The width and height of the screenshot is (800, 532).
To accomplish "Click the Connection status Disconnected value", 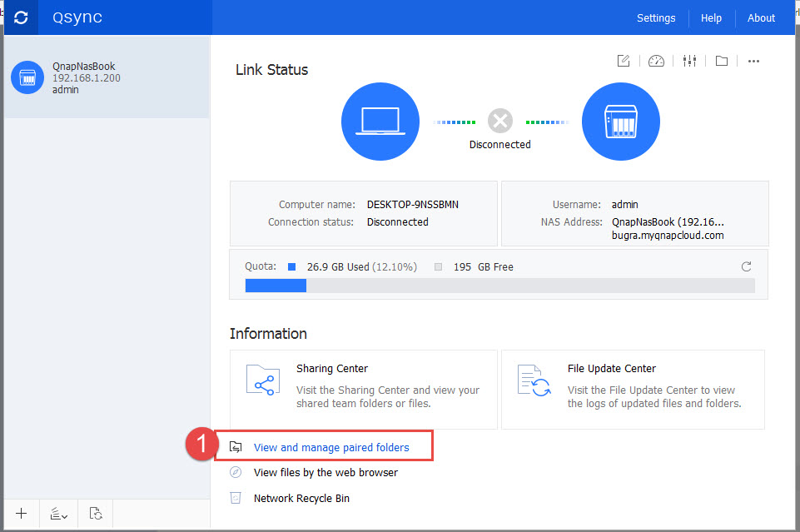I will (x=397, y=222).
